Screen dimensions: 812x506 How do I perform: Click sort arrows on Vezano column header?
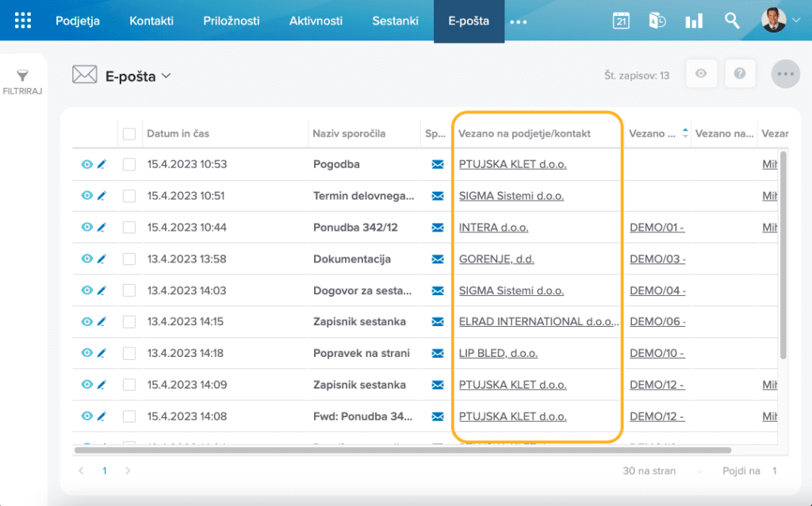(x=685, y=132)
